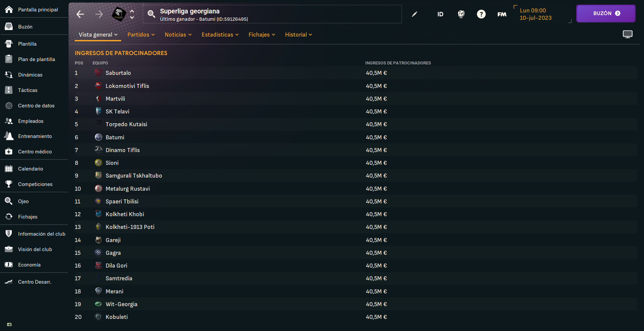Click the up chevron next to badge
Image resolution: width=644 pixels, height=331 pixels.
[x=132, y=11]
